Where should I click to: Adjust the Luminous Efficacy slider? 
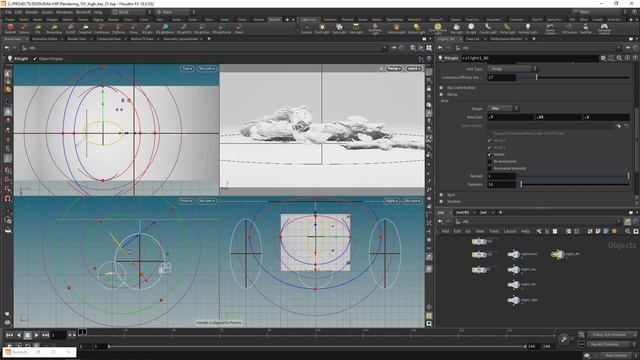pyautogui.click(x=574, y=77)
